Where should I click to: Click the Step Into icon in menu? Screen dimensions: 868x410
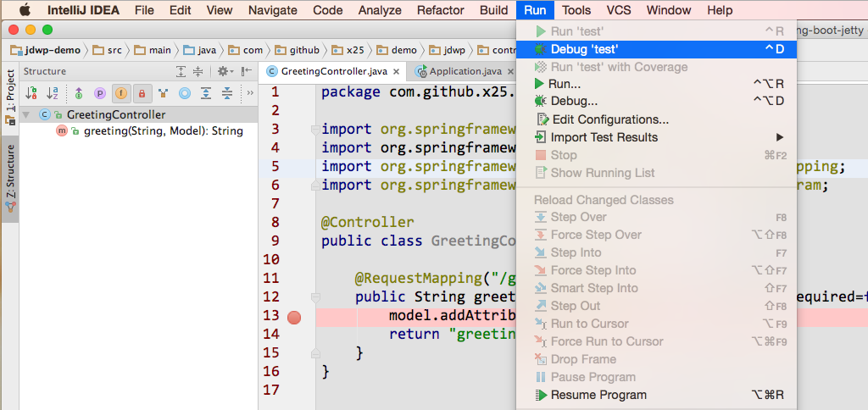(541, 252)
